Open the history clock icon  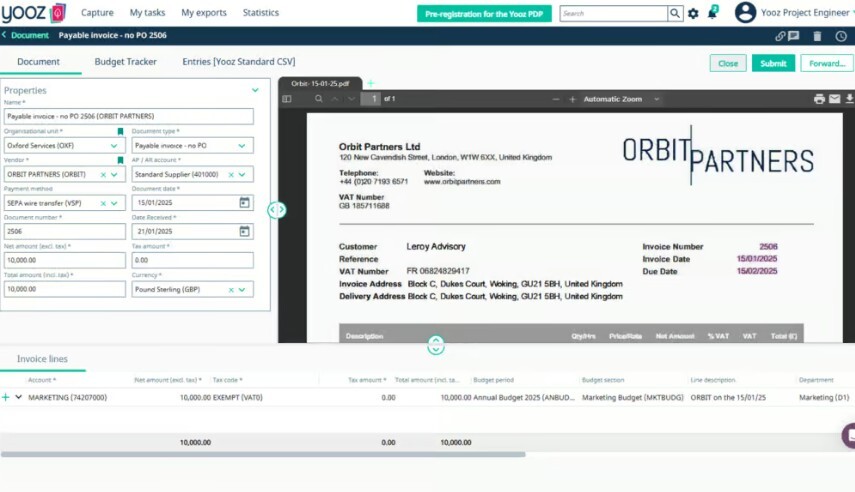[x=841, y=36]
